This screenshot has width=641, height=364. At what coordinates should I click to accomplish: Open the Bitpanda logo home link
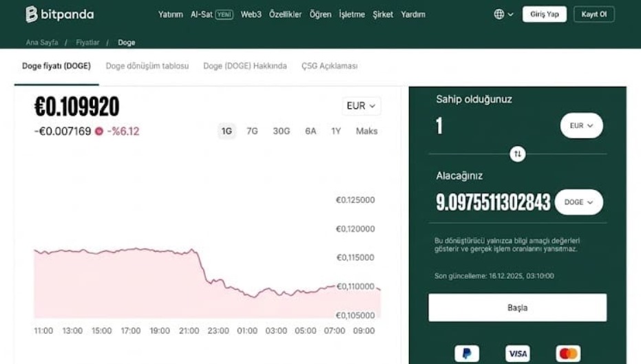click(x=60, y=14)
